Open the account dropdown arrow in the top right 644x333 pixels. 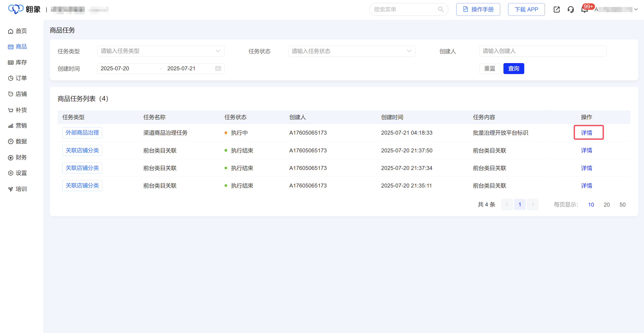[636, 9]
